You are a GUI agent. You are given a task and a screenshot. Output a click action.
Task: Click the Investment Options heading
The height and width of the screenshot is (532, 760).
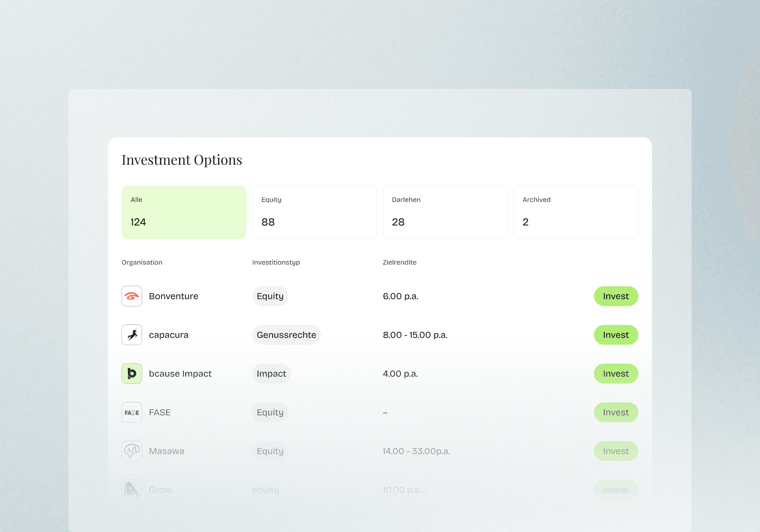pos(182,160)
